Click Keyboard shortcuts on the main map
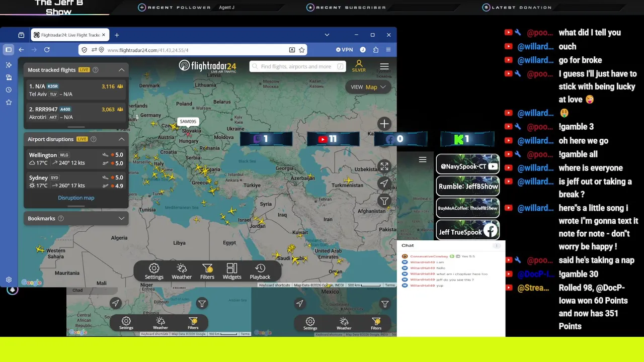This screenshot has height=362, width=644. (275, 285)
